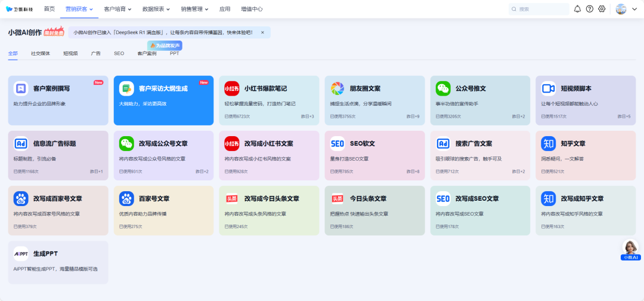This screenshot has width=644, height=301.
Task: Select the 公众号推文 WeChat icon
Action: tap(442, 88)
